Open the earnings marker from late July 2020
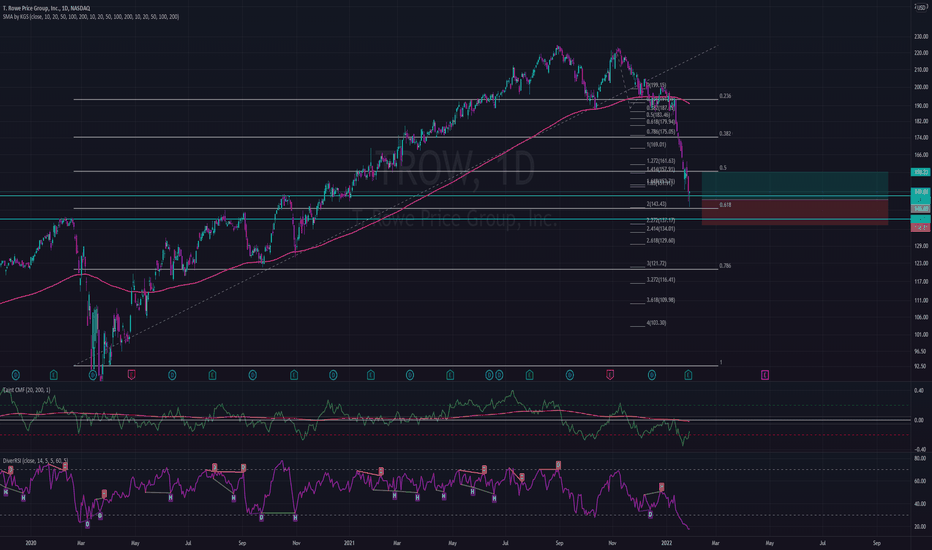 (x=212, y=375)
